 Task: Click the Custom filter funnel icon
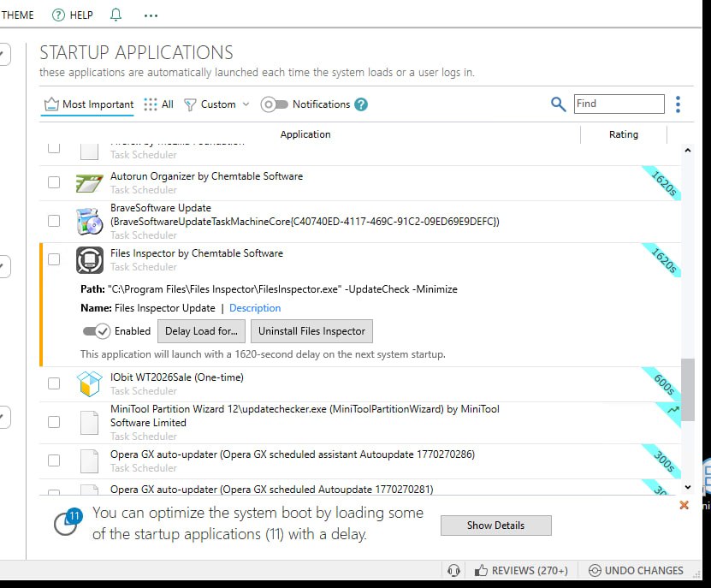pos(190,104)
